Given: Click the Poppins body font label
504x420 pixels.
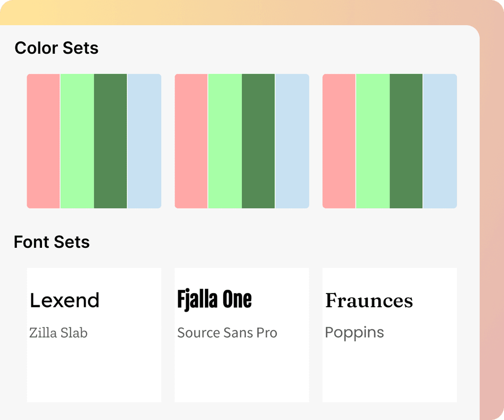Looking at the screenshot, I should click(355, 333).
